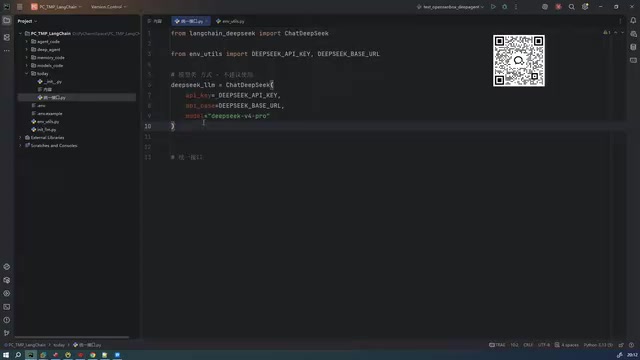
Task: Open the Services tool window
Action: (7, 293)
